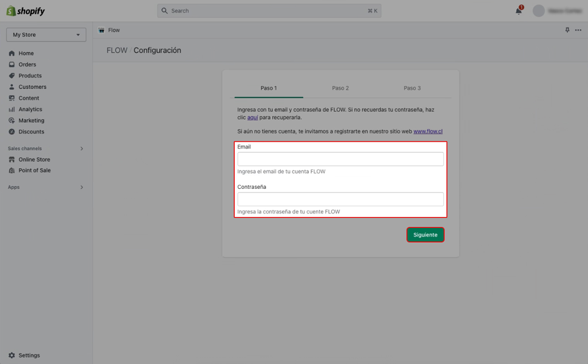588x364 pixels.
Task: Open the user account avatar
Action: tap(539, 11)
